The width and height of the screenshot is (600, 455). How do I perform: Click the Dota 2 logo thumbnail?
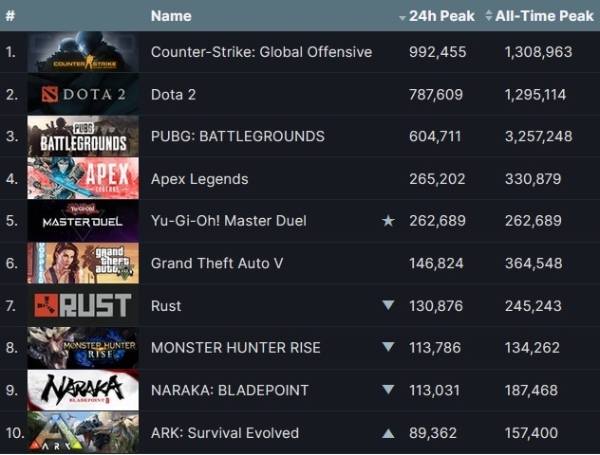83,94
